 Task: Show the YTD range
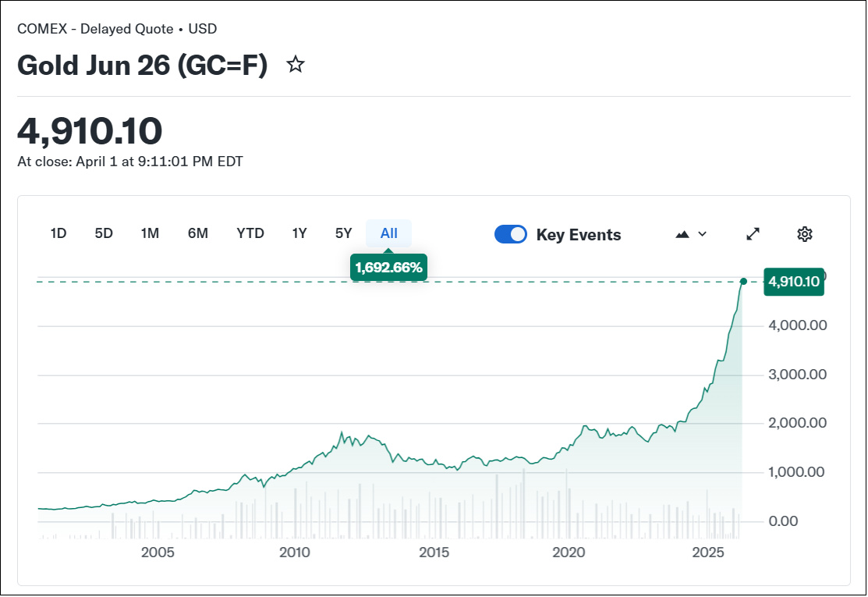point(250,233)
